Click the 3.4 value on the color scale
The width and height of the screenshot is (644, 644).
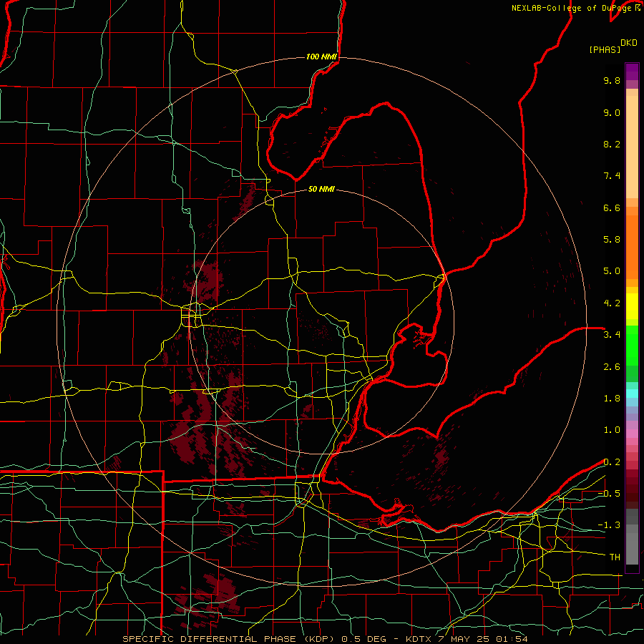[x=612, y=335]
